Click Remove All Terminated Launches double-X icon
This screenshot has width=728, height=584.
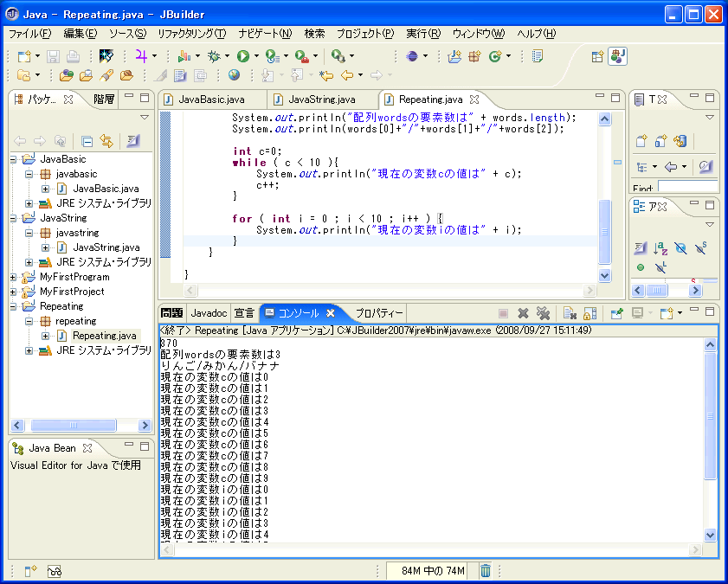coord(543,313)
